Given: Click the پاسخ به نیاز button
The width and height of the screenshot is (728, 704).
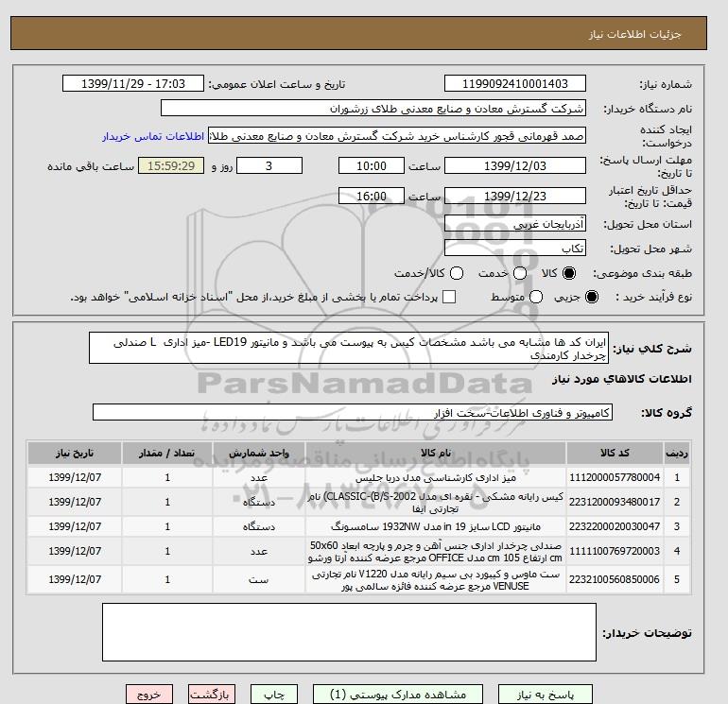Looking at the screenshot, I should (x=546, y=695).
